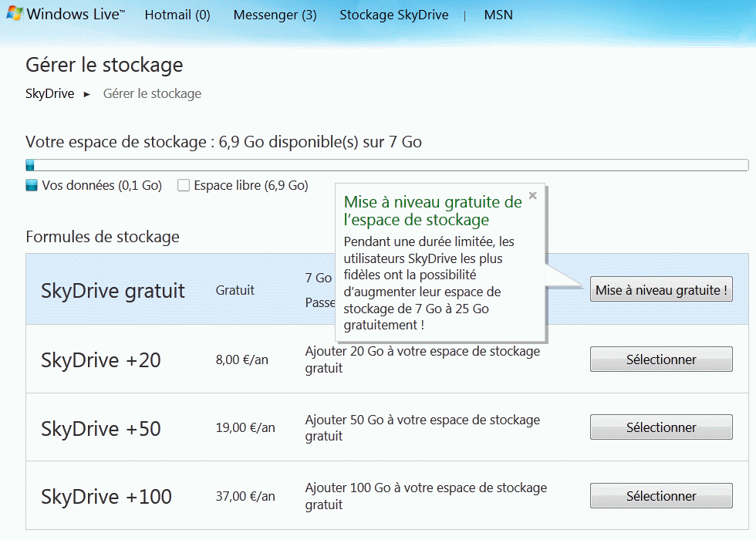Click the Ajouter 20 Go description text
This screenshot has height=540, width=756.
(423, 359)
